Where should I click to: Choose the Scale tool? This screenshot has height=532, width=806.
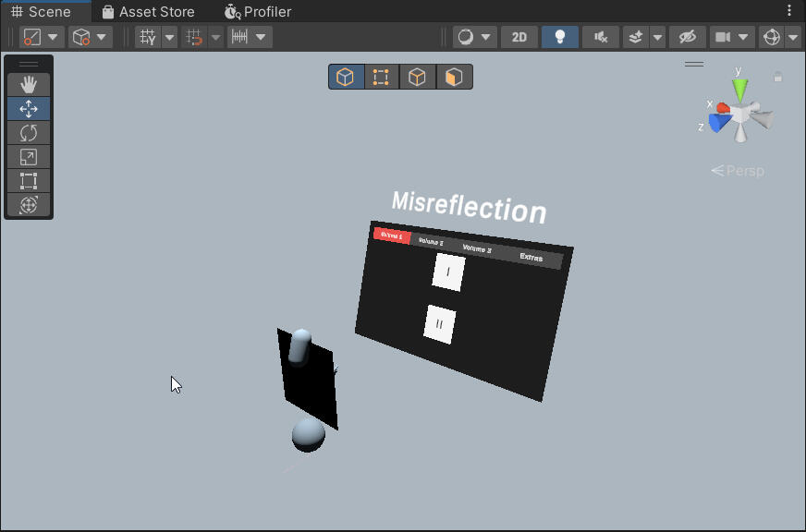(x=29, y=157)
